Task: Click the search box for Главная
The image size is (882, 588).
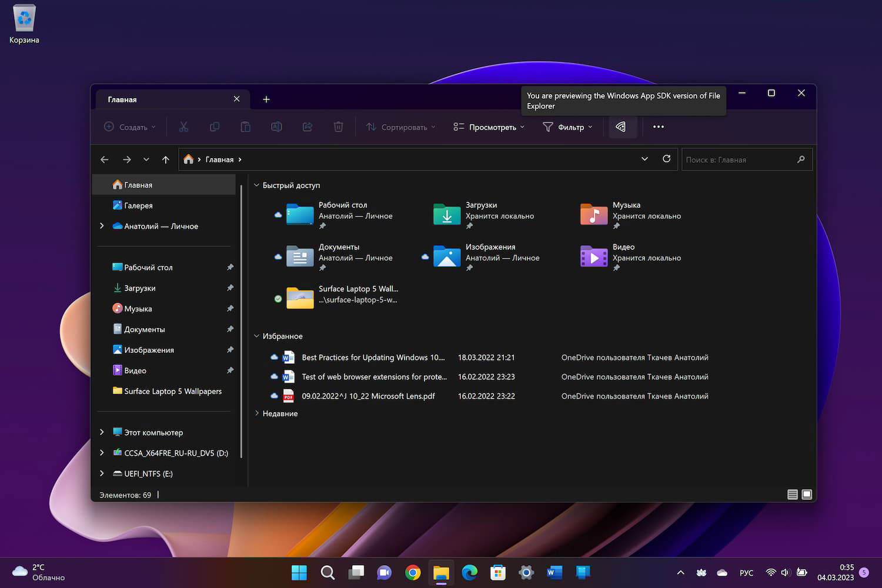Action: point(738,159)
